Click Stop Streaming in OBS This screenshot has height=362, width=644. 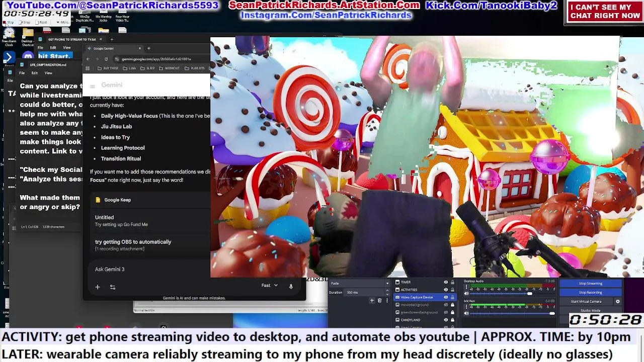click(590, 284)
